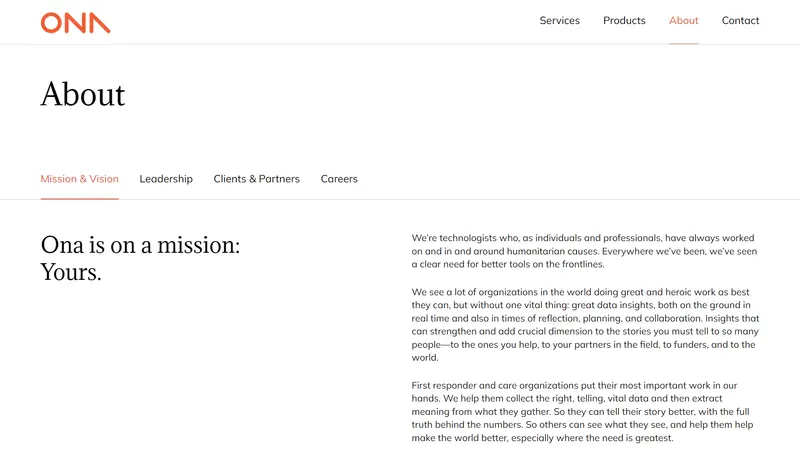
Task: Open the Services navigation link
Action: point(559,21)
